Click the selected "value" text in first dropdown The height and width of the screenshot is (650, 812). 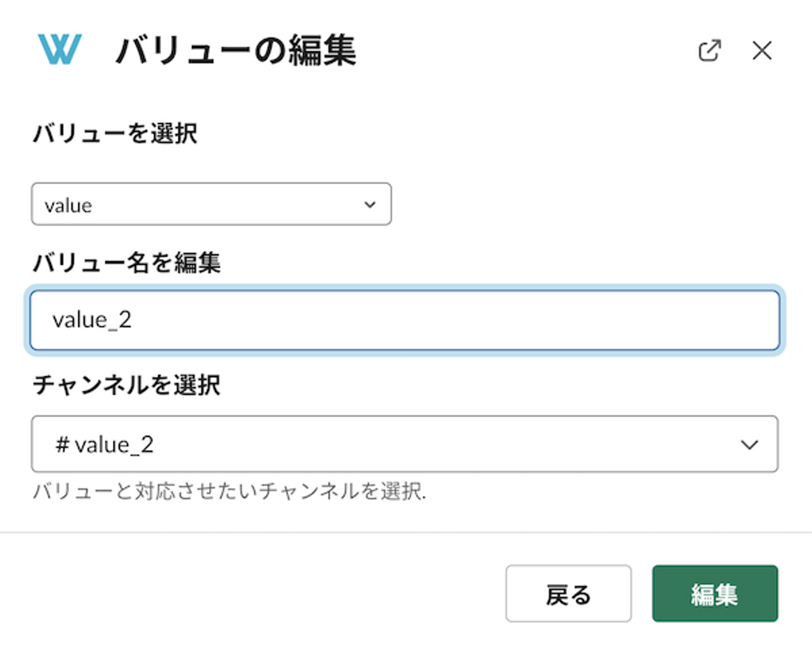point(68,205)
